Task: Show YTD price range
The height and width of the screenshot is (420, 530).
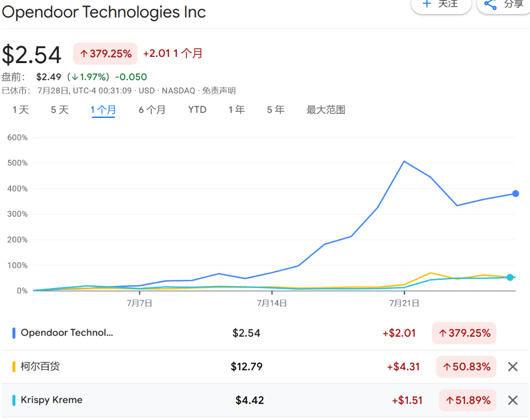Action: coord(197,110)
